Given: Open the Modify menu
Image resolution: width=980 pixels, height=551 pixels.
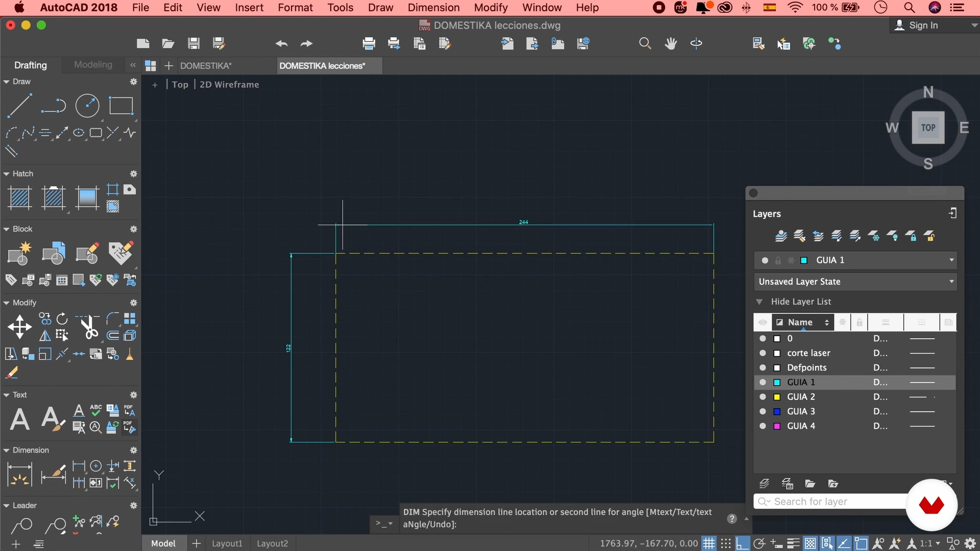Looking at the screenshot, I should (491, 8).
